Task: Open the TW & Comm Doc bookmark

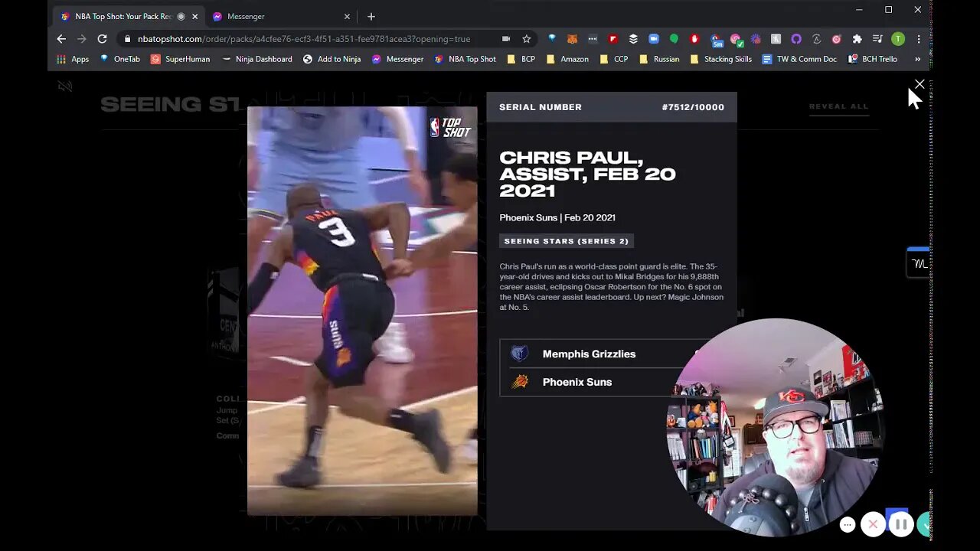Action: (x=799, y=59)
